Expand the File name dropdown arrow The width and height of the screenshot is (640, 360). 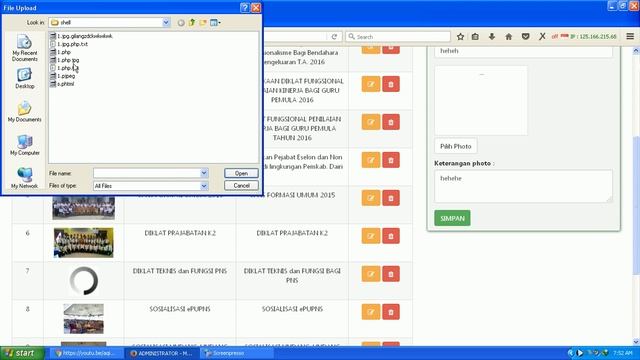pos(204,173)
